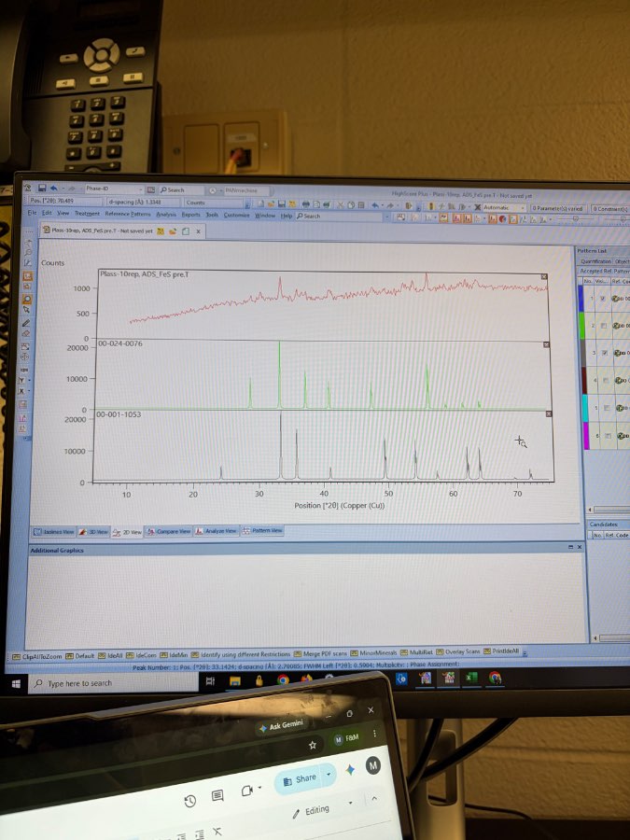Switch to the Pattern View tab
The height and width of the screenshot is (840, 630).
coord(262,530)
